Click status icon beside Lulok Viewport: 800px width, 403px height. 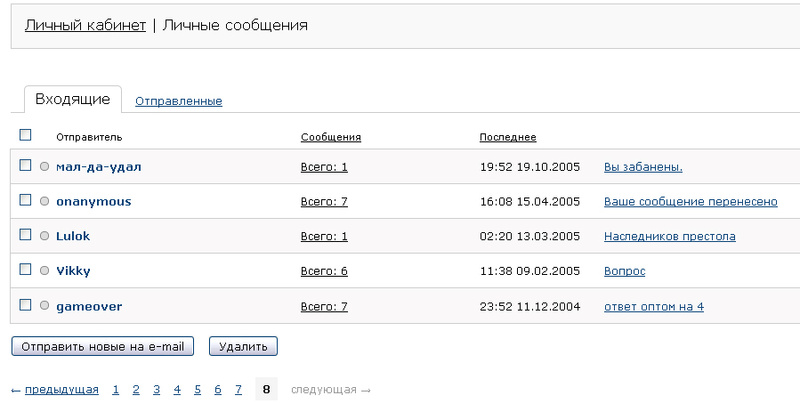tap(44, 237)
